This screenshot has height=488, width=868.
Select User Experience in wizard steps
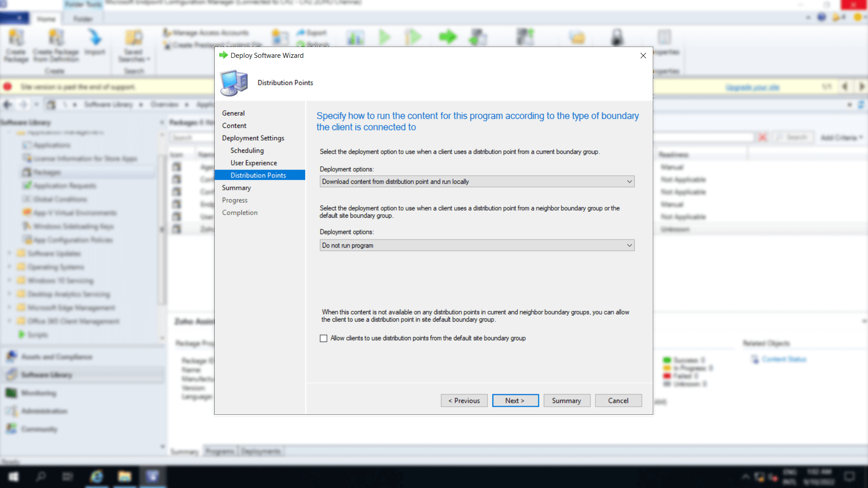[x=254, y=163]
